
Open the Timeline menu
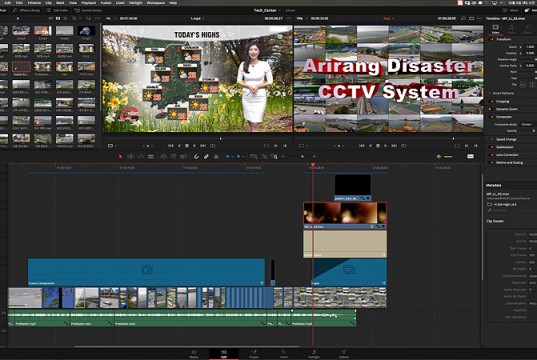pos(34,3)
